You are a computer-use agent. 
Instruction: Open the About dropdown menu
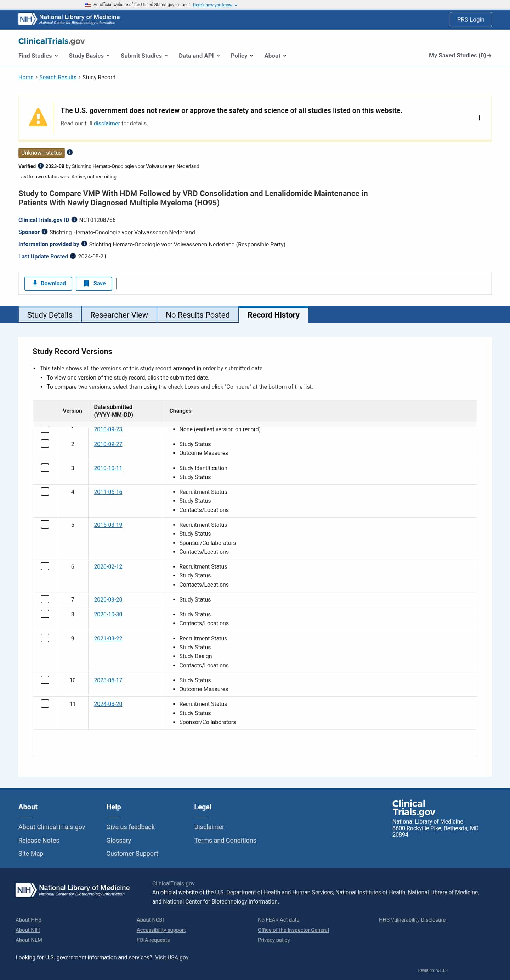pos(275,56)
